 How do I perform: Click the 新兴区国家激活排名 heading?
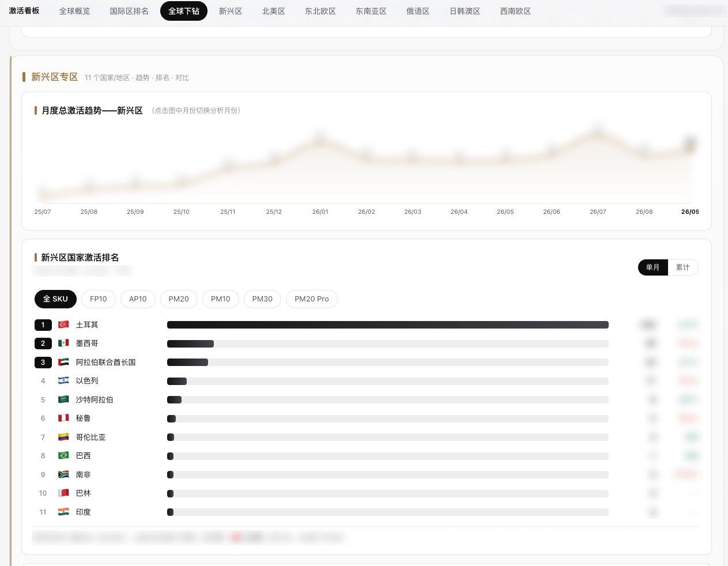[x=80, y=257]
